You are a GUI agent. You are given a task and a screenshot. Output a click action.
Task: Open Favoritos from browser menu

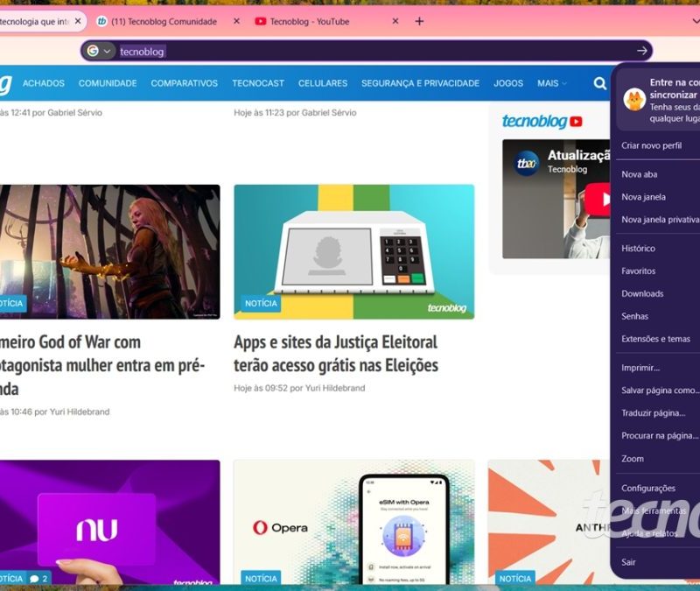coord(639,271)
